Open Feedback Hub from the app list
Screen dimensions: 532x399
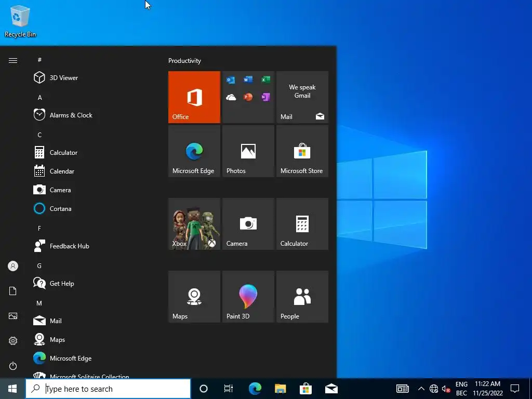96,246
